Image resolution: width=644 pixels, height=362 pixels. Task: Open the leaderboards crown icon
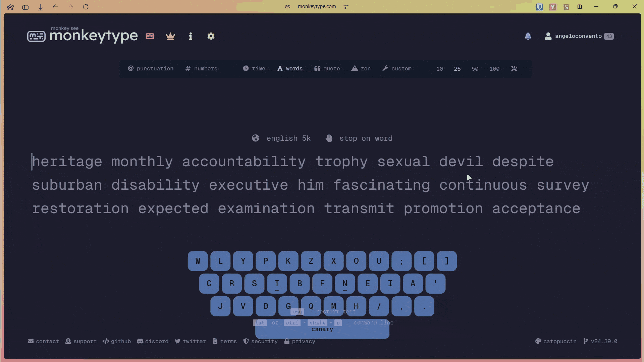coord(170,36)
